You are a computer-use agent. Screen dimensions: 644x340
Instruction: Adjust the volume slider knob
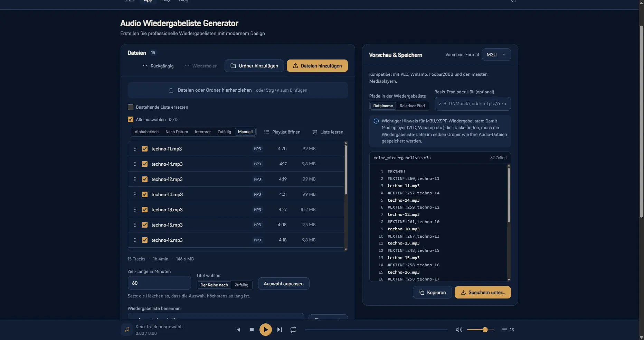pyautogui.click(x=485, y=330)
